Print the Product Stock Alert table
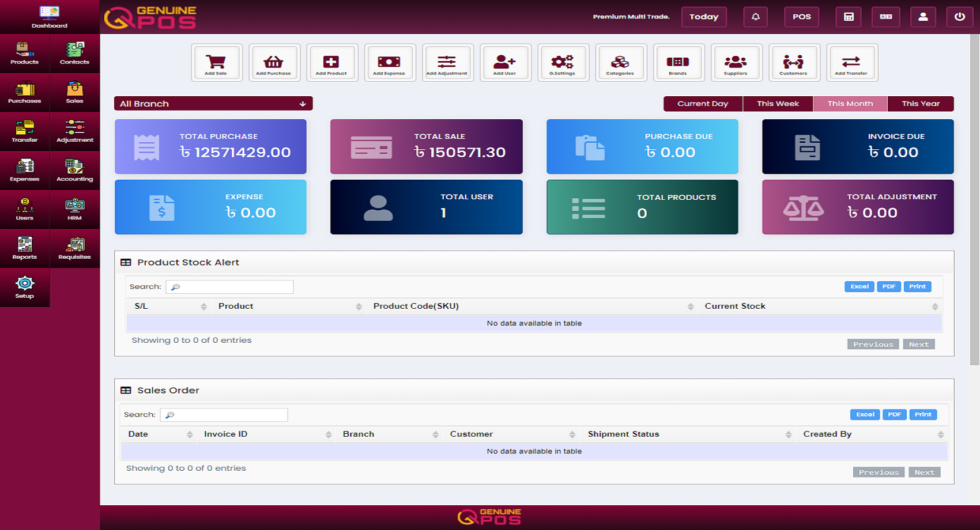The width and height of the screenshot is (980, 530). (917, 287)
